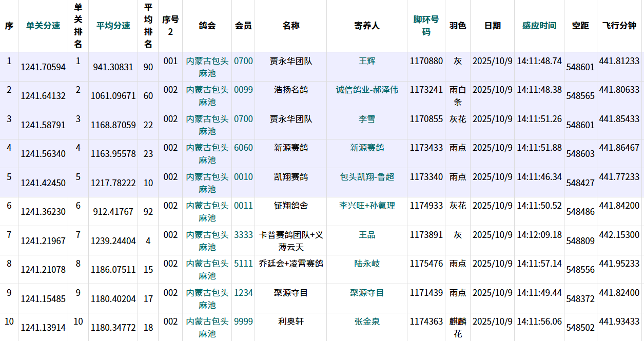Open 王辉 trainer link in row 1
The width and height of the screenshot is (644, 341).
pos(367,61)
